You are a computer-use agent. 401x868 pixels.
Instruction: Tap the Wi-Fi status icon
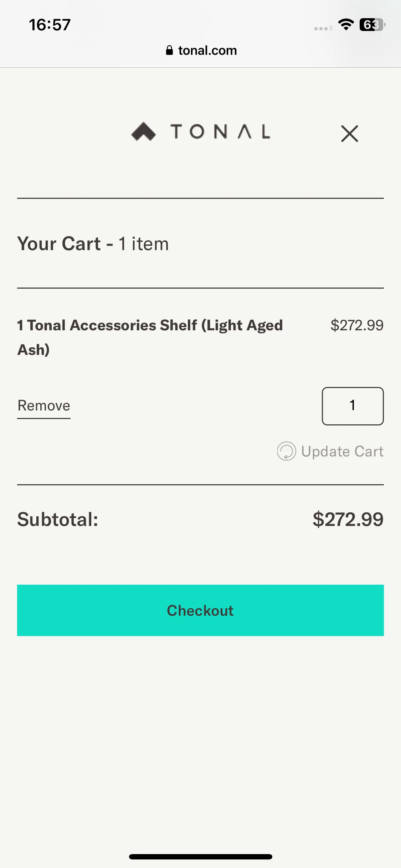point(346,25)
